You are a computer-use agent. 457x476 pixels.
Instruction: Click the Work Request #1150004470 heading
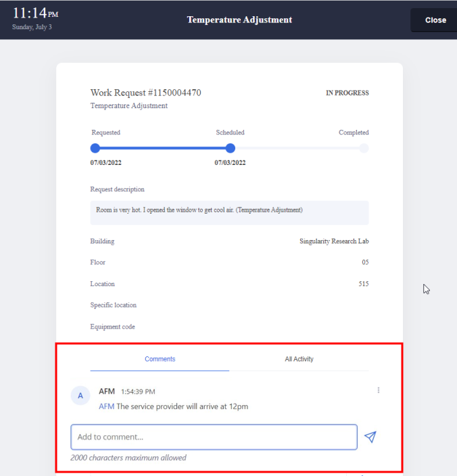(145, 93)
